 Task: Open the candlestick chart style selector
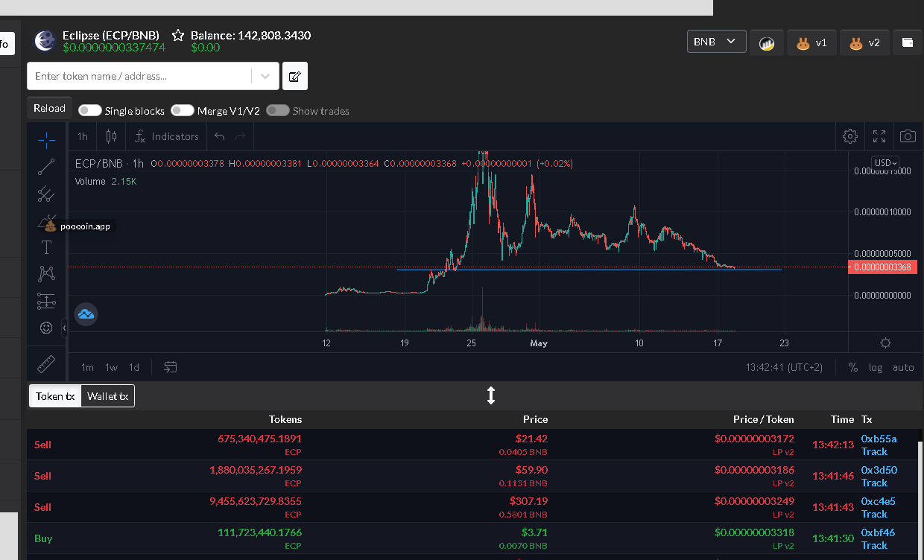coord(112,136)
